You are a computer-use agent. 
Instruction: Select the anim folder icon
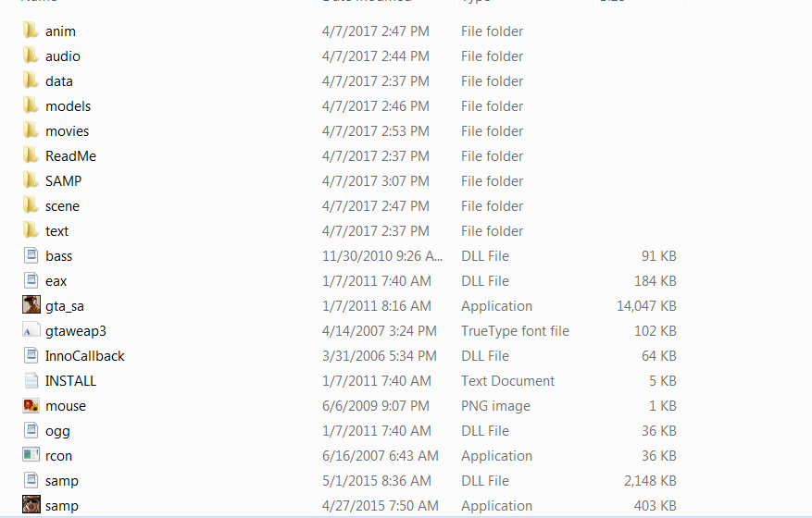[x=31, y=30]
